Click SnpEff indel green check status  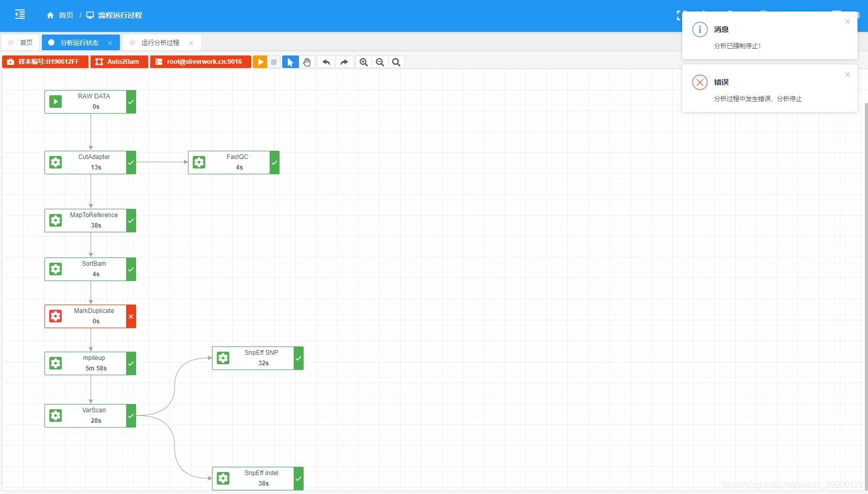tap(298, 478)
